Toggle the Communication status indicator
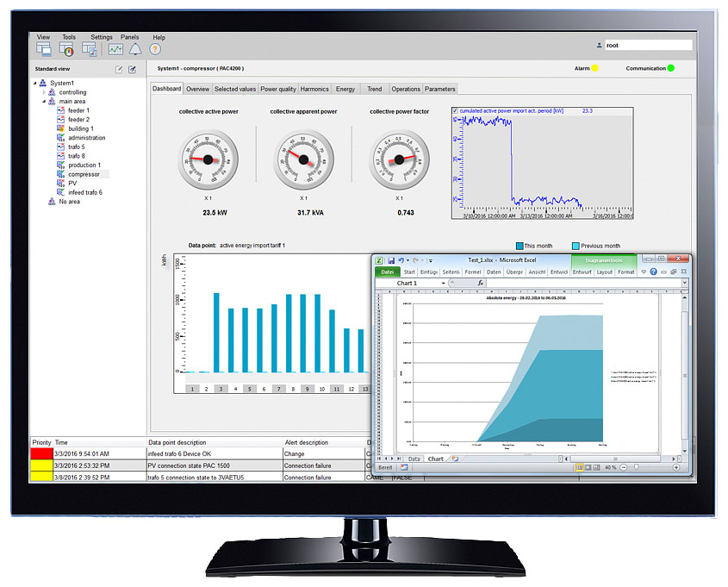Viewport: 728px width, 587px height. pyautogui.click(x=670, y=67)
